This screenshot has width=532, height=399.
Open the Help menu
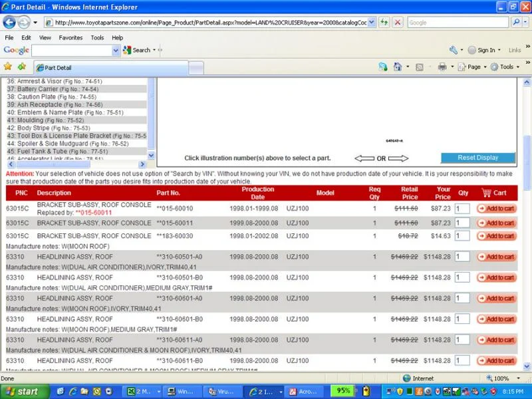pos(118,38)
